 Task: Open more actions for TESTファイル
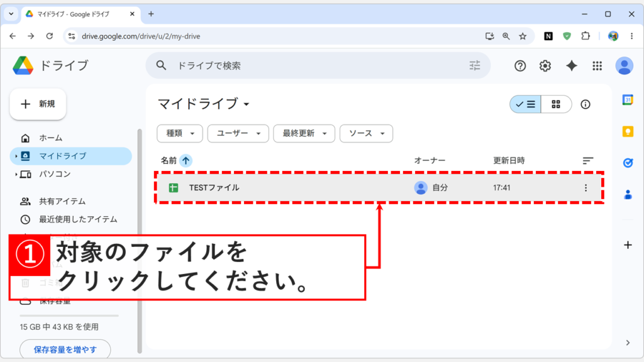586,187
